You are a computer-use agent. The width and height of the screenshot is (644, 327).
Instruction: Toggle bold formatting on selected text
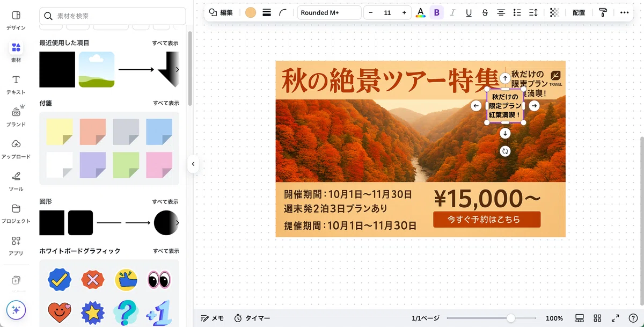click(437, 13)
